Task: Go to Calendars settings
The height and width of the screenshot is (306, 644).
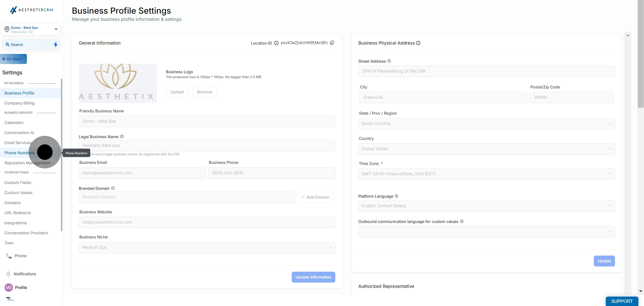Action: point(14,123)
